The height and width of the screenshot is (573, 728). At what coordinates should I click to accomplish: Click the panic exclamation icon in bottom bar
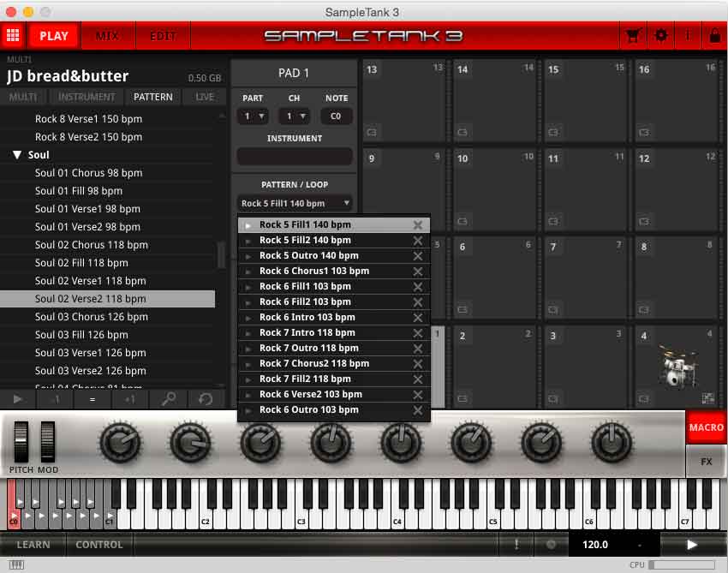(516, 544)
